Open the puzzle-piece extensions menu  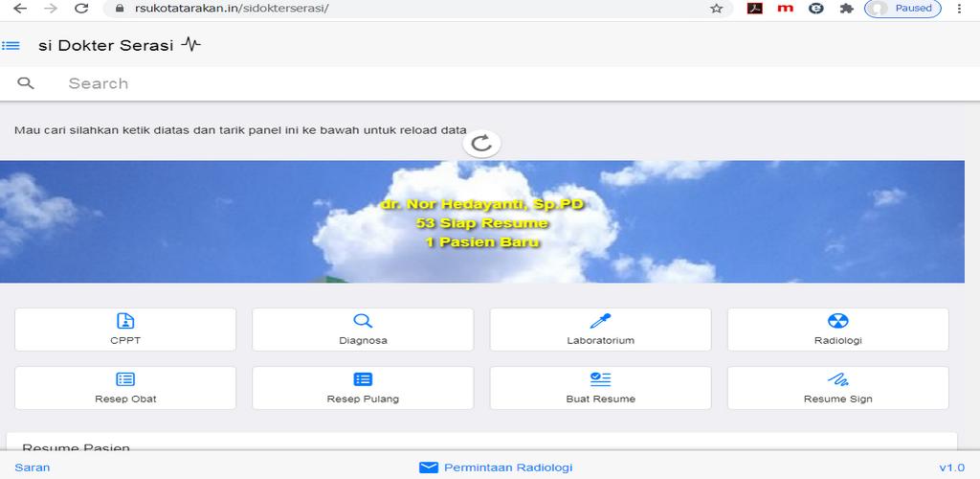click(846, 9)
